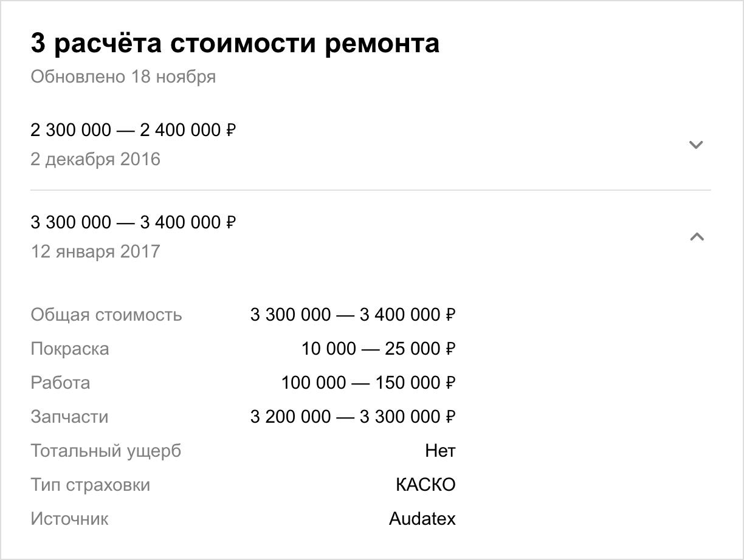Viewport: 744px width, 560px height.
Task: Click the Покраска label
Action: pos(70,349)
